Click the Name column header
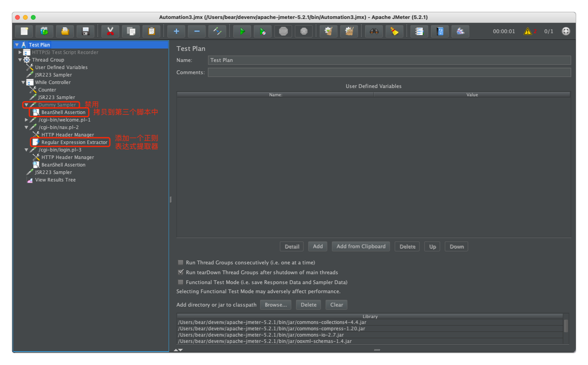 [275, 95]
